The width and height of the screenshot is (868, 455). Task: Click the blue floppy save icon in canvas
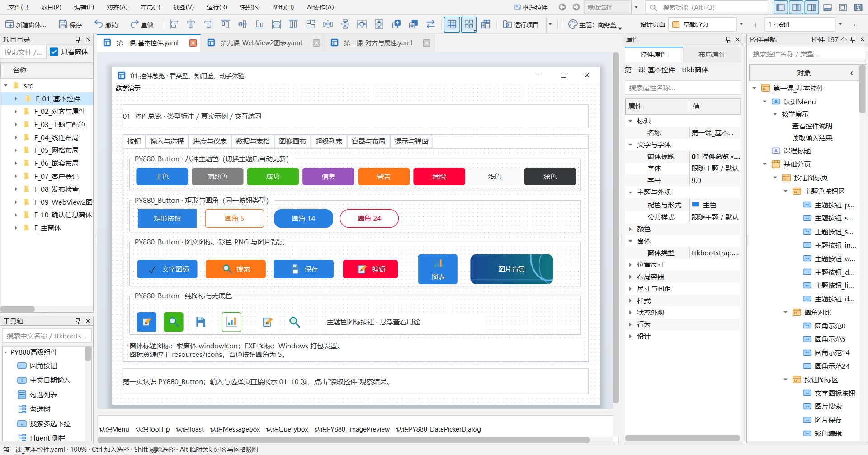click(200, 322)
